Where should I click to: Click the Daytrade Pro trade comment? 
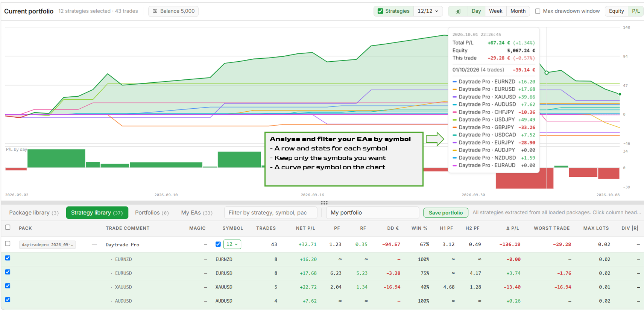tap(122, 245)
